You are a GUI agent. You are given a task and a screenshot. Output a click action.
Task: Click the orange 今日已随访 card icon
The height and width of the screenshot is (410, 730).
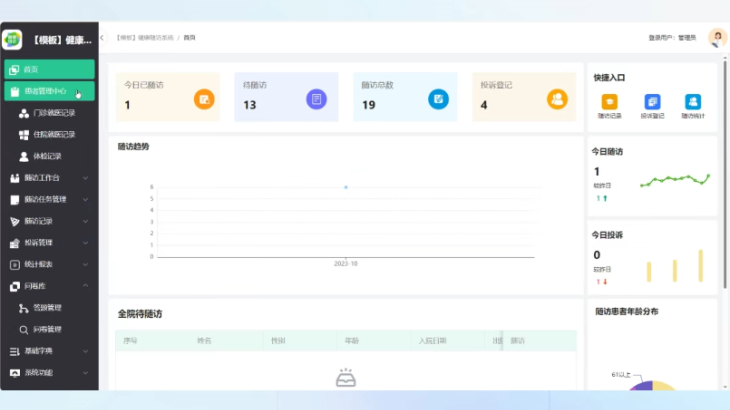coord(204,99)
